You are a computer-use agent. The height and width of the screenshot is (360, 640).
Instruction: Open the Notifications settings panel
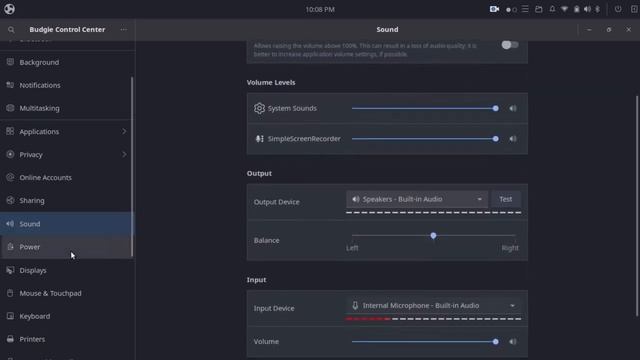pos(67,85)
